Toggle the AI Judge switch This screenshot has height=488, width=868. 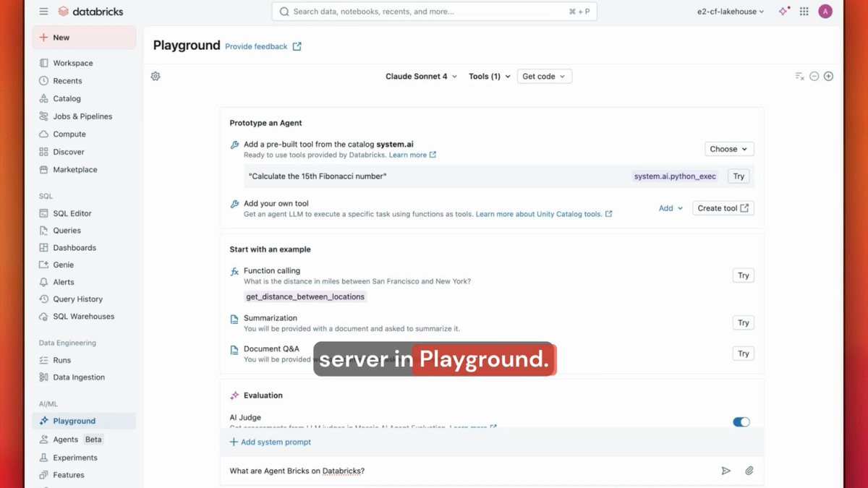[741, 422]
